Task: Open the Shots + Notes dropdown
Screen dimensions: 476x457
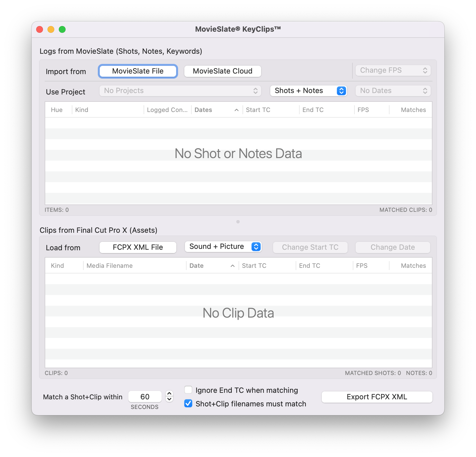Action: point(308,91)
